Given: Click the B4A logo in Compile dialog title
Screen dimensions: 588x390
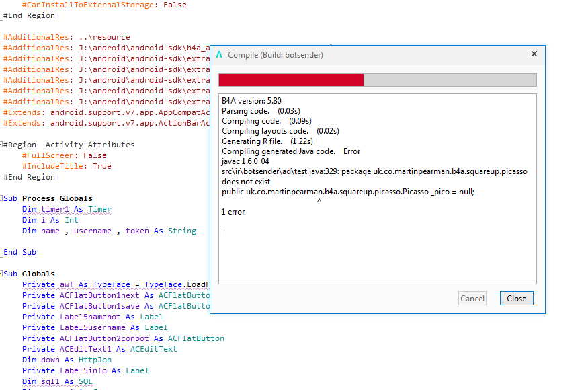Looking at the screenshot, I should 219,54.
